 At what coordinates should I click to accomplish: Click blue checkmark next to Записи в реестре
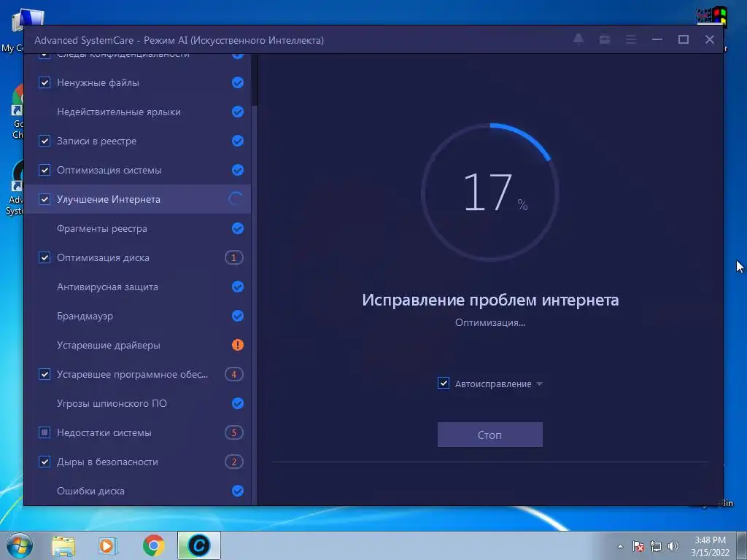(x=238, y=141)
